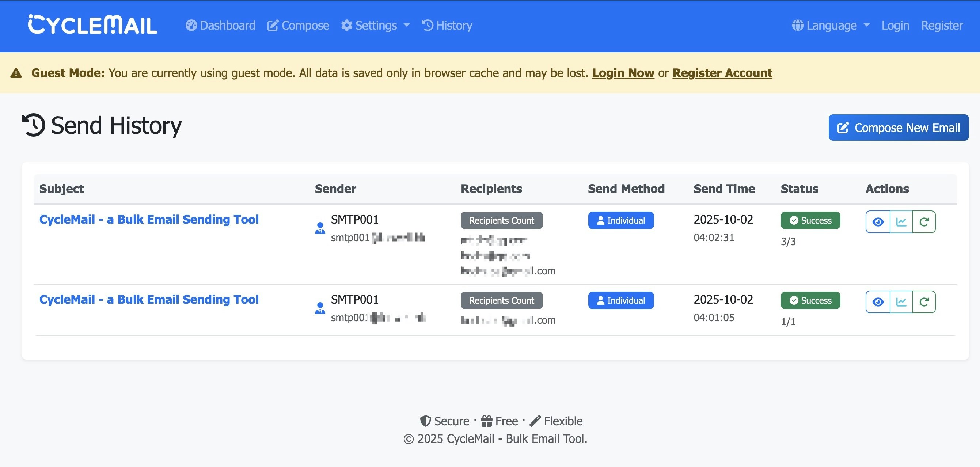Click the view eye icon in first row
Viewport: 980px width, 467px height.
tap(878, 222)
